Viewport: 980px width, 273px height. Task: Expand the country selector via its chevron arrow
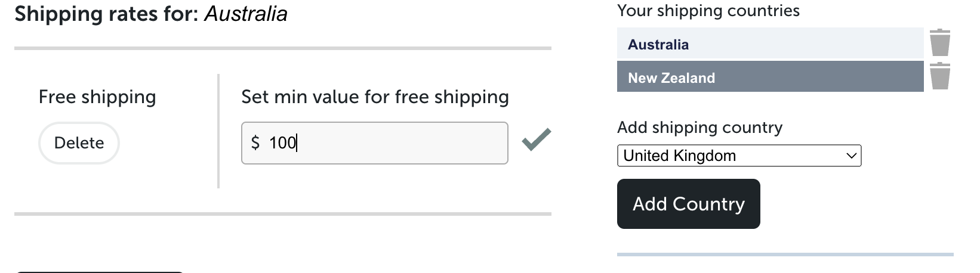[x=851, y=156]
